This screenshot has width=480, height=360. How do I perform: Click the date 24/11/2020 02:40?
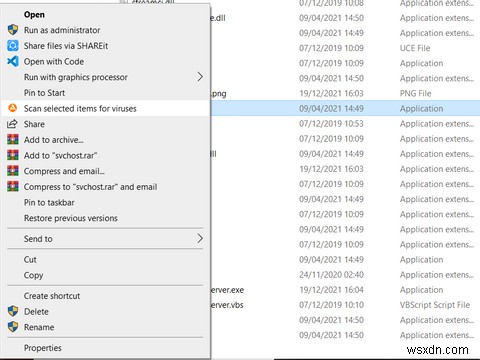coord(331,275)
